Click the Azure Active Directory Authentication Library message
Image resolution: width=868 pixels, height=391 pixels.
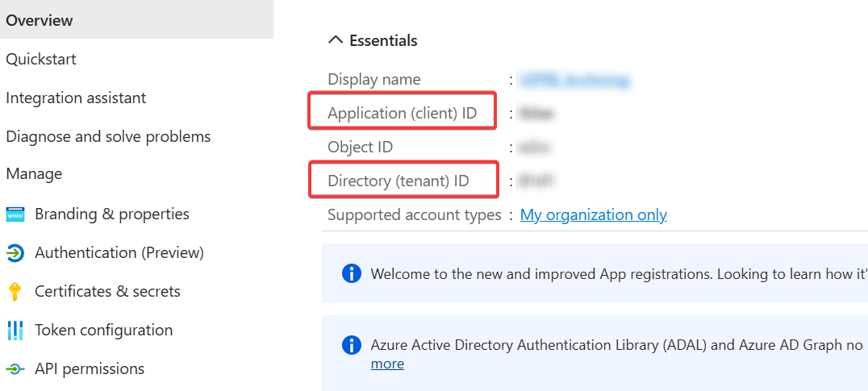tap(616, 345)
